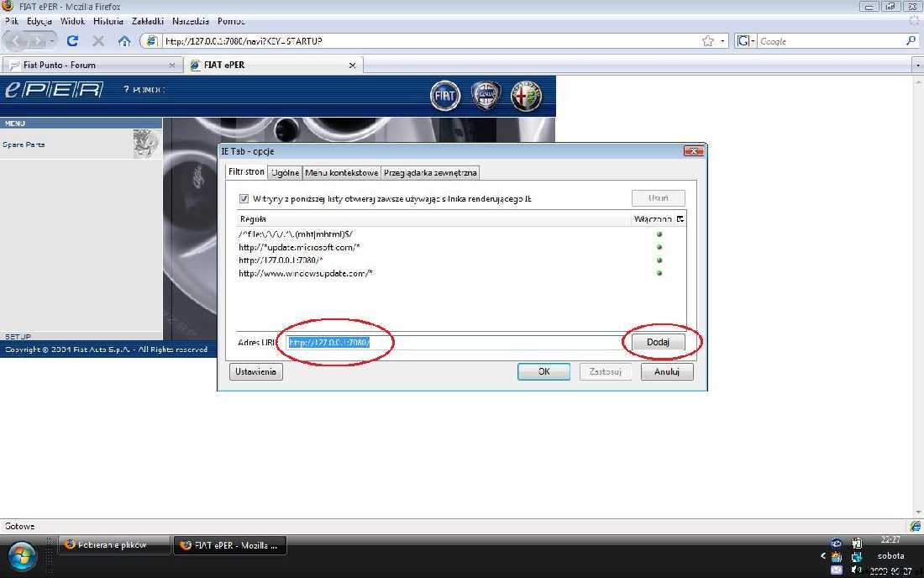924x578 pixels.
Task: Open Spare Parts in the ePER menu
Action: pyautogui.click(x=24, y=144)
